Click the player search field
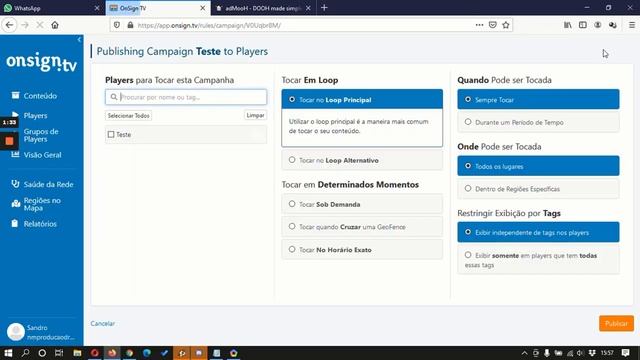Viewport: 640px width, 360px height. [186, 97]
